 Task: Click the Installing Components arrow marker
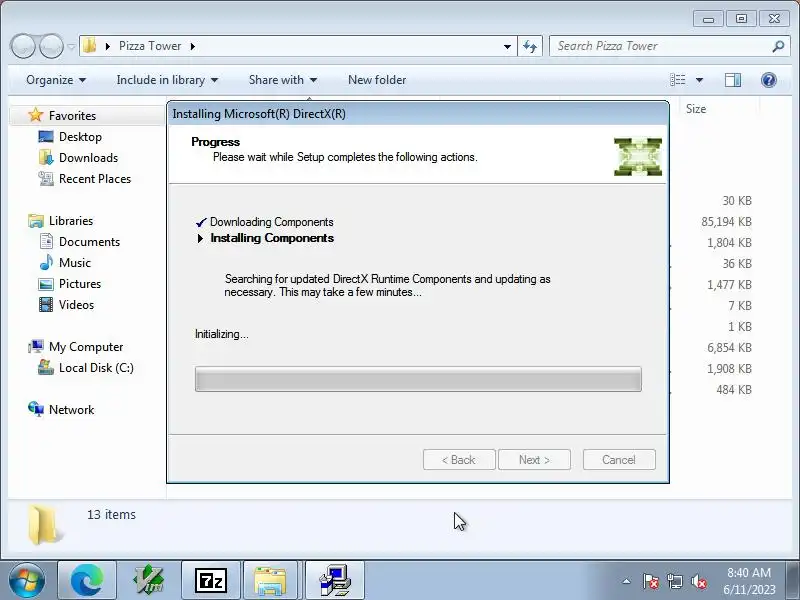201,238
